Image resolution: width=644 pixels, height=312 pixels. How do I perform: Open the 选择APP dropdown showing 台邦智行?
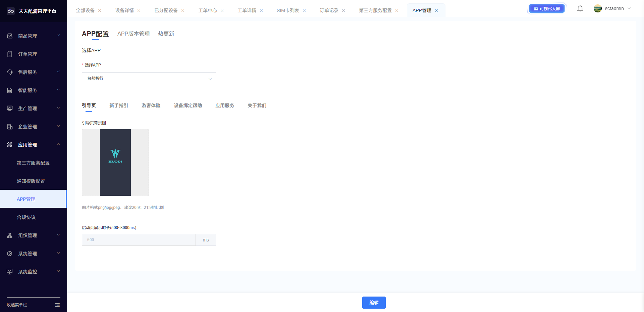[x=149, y=78]
